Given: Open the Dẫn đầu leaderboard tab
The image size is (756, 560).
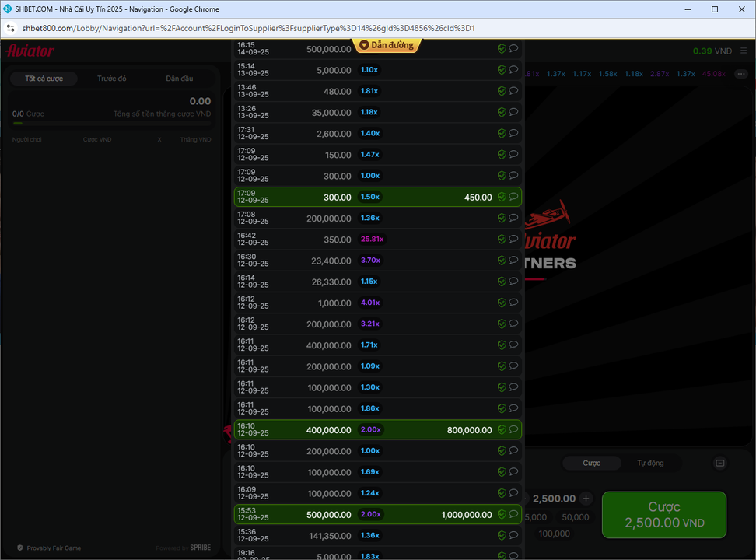Looking at the screenshot, I should coord(180,79).
